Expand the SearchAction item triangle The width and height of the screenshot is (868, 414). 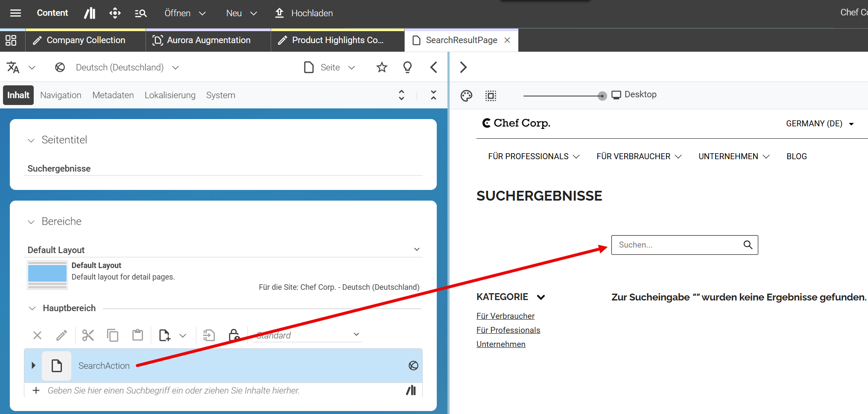coord(33,365)
